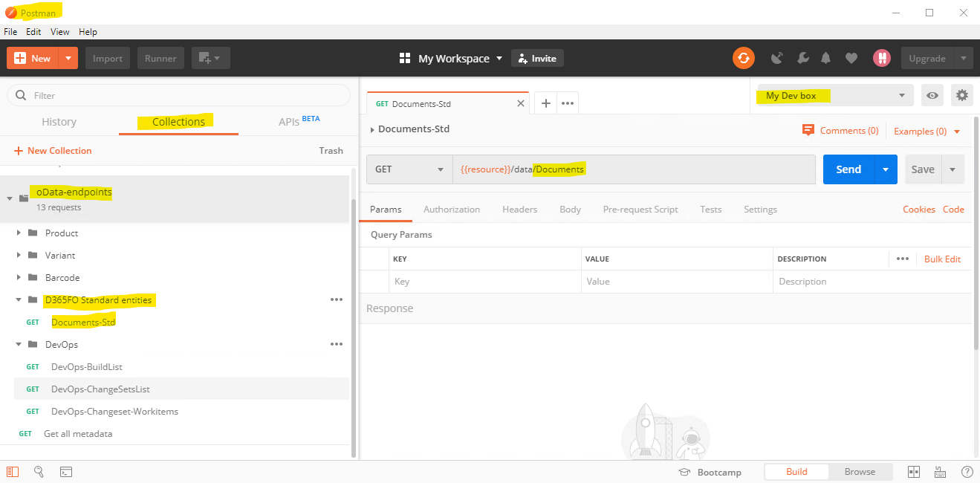
Task: Open query params column options dots
Action: click(x=903, y=259)
